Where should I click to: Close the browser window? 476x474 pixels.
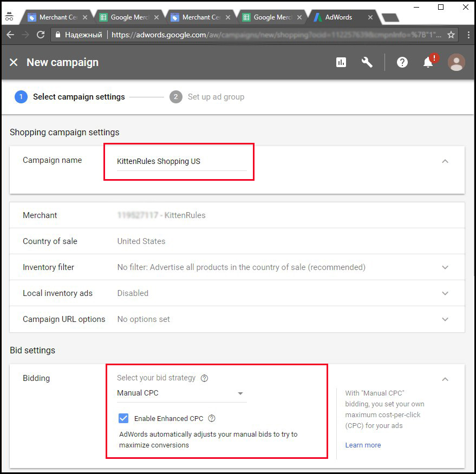465,7
